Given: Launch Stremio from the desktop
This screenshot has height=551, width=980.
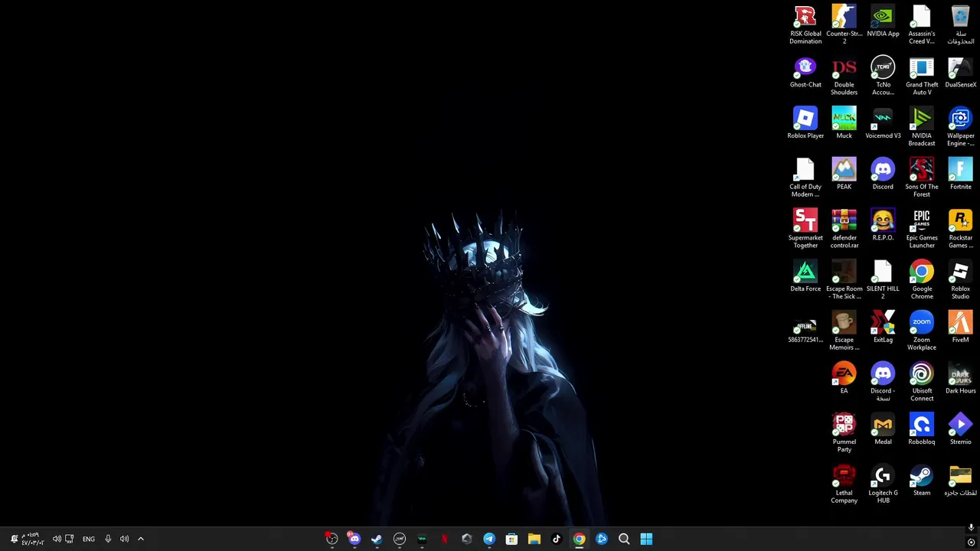Looking at the screenshot, I should pyautogui.click(x=960, y=430).
